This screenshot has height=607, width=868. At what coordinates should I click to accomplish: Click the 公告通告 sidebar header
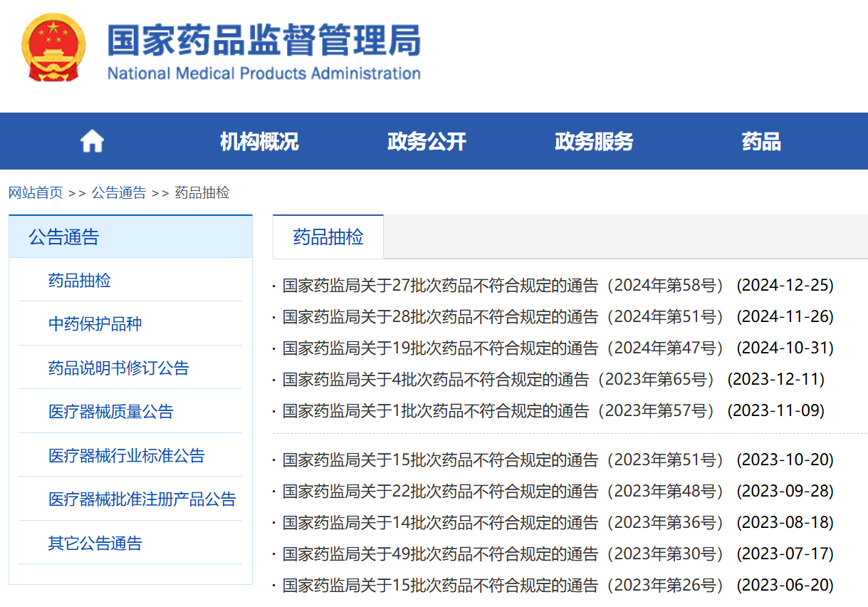130,237
